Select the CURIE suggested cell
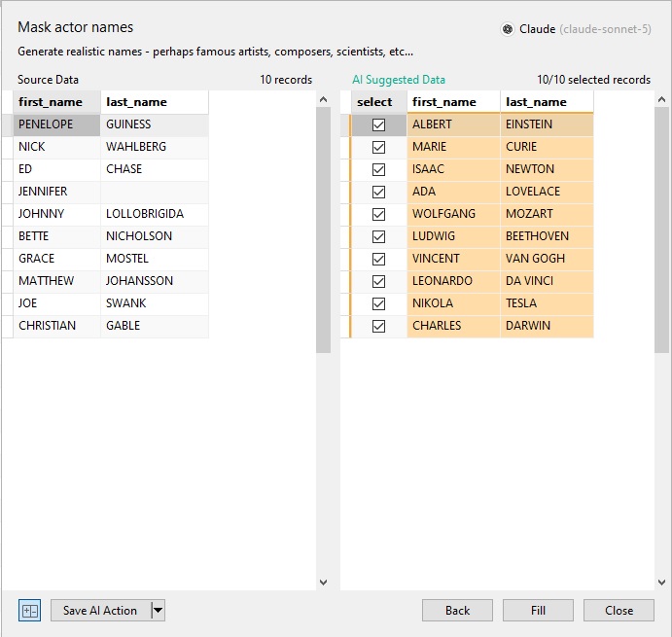 pyautogui.click(x=547, y=147)
